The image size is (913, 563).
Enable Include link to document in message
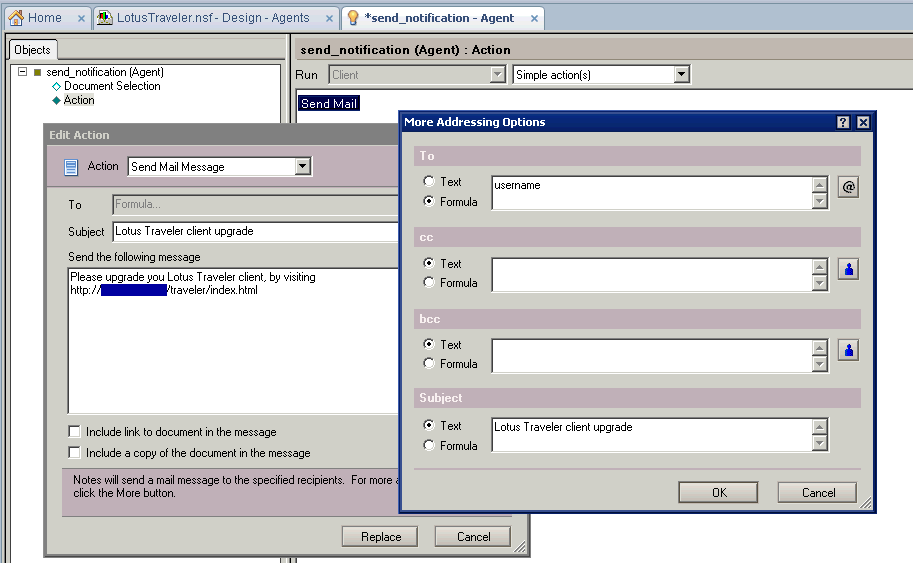(75, 431)
